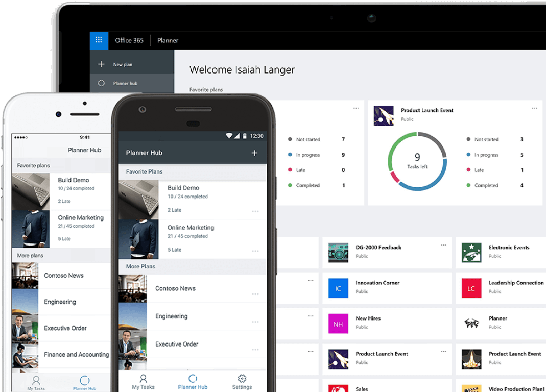Open Engineering plan on the iPhone

click(x=61, y=302)
